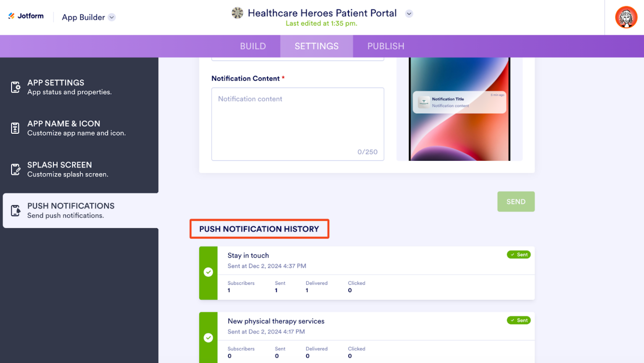The width and height of the screenshot is (644, 363).
Task: Click the App Name & Icon sidebar icon
Action: point(16,128)
